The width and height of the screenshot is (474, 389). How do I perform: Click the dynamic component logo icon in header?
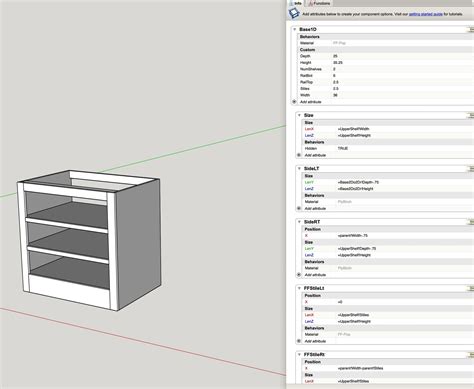[294, 13]
